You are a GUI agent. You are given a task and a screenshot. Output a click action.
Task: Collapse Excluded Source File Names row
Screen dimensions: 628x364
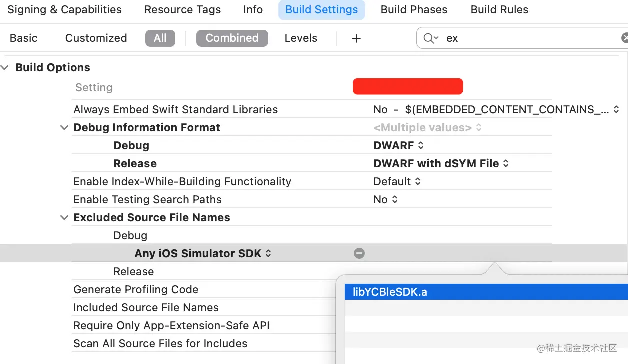[x=64, y=217]
